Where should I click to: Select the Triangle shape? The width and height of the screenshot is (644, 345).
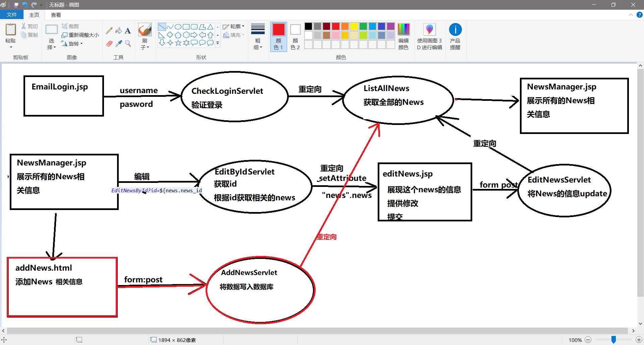coord(210,27)
